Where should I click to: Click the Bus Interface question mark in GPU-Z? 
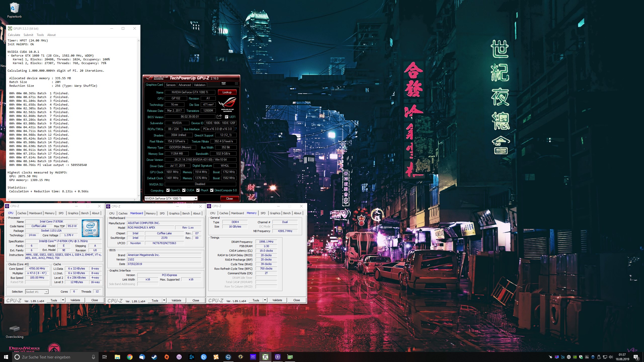236,129
